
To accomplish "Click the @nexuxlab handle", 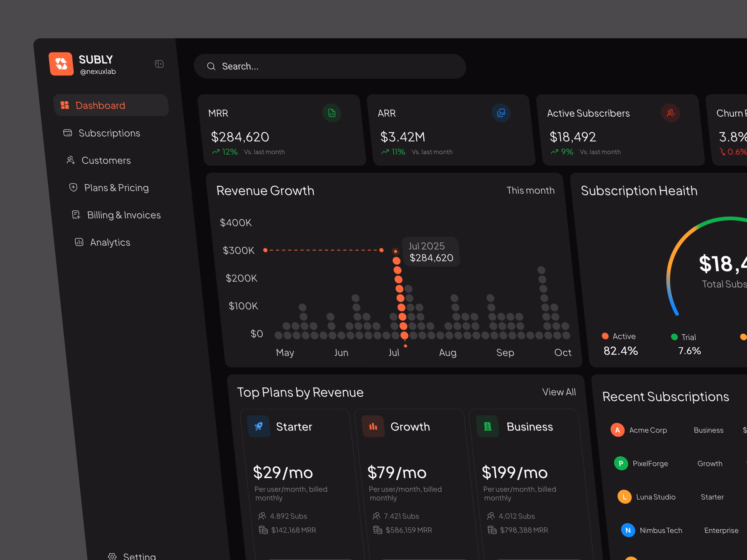I will click(98, 72).
